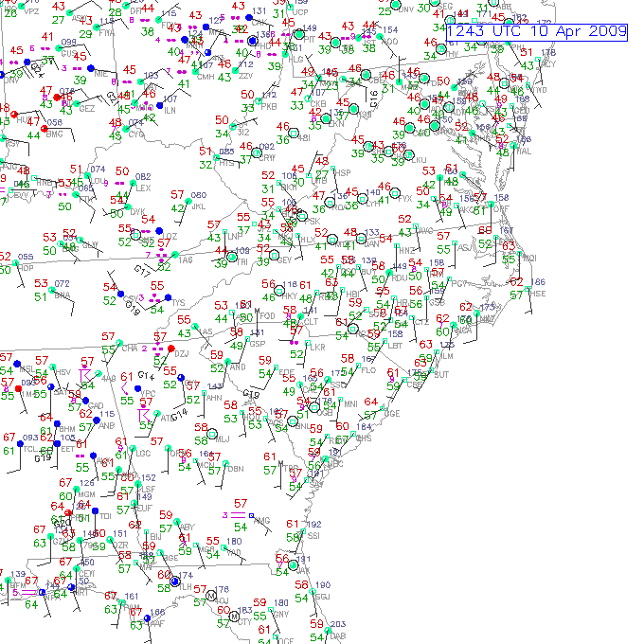644x644 pixels.
Task: Select the red DZJ station dot
Action: point(170,349)
